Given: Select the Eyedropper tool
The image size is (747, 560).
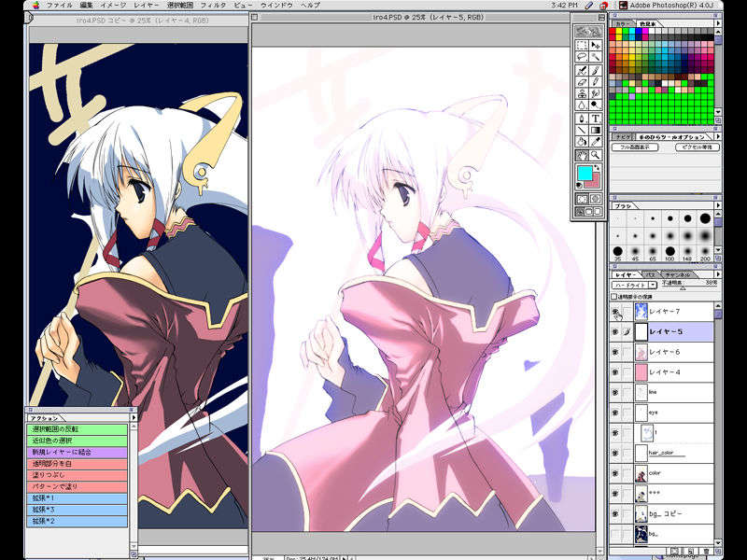Looking at the screenshot, I should (x=596, y=142).
